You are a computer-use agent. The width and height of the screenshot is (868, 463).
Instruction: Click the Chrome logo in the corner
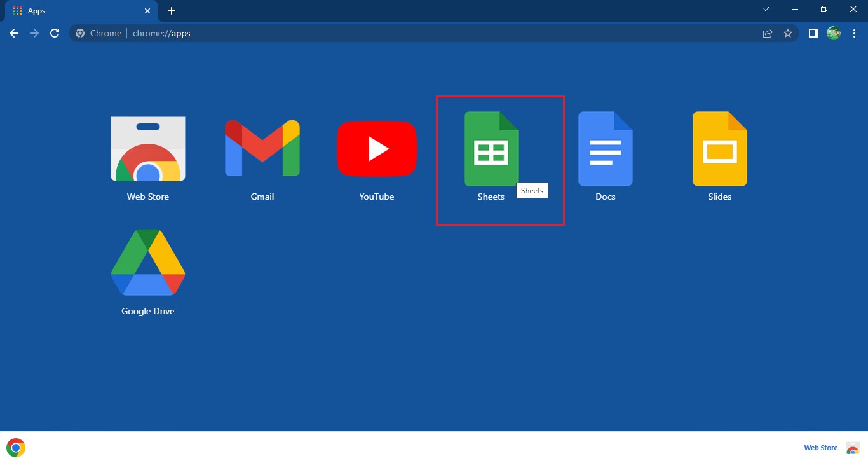coord(15,447)
